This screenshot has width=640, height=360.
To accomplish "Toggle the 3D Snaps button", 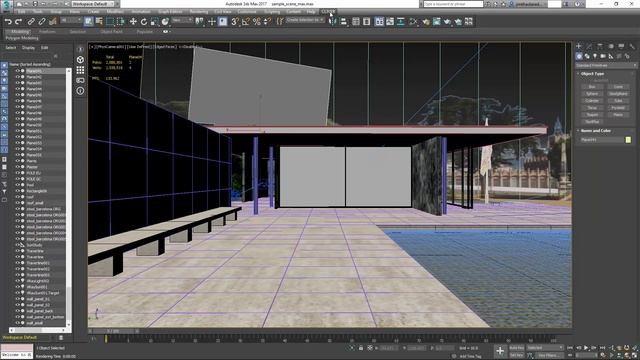I will point(235,21).
